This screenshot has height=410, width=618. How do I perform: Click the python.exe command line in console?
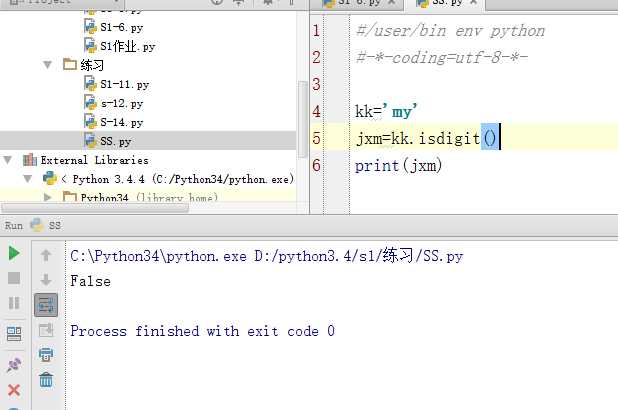coord(266,256)
